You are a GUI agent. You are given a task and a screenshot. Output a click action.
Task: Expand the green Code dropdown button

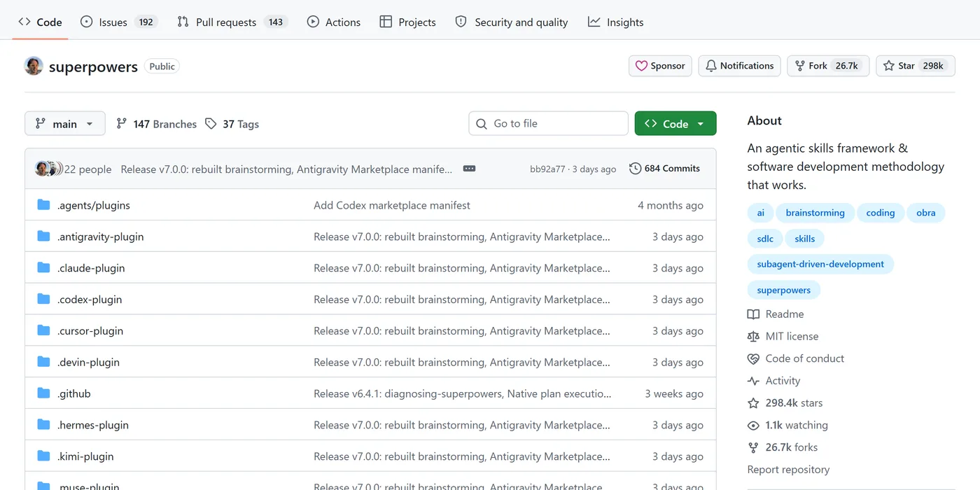(x=675, y=123)
